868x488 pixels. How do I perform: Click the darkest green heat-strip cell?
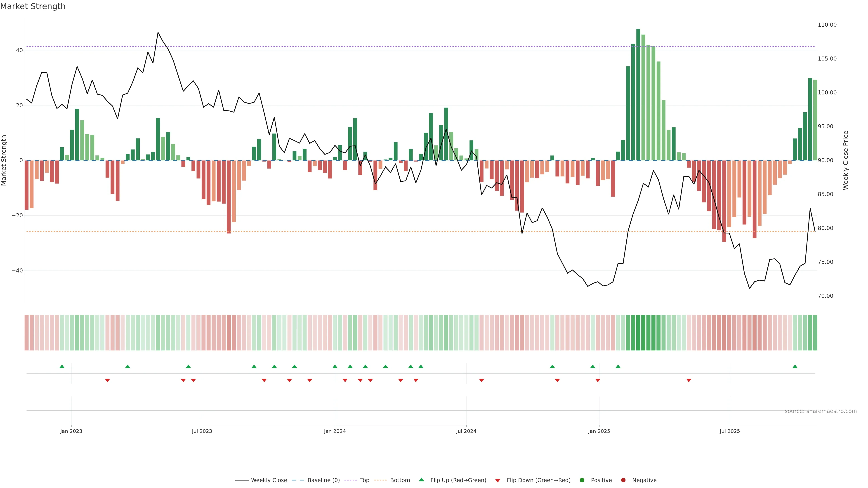[x=638, y=333]
